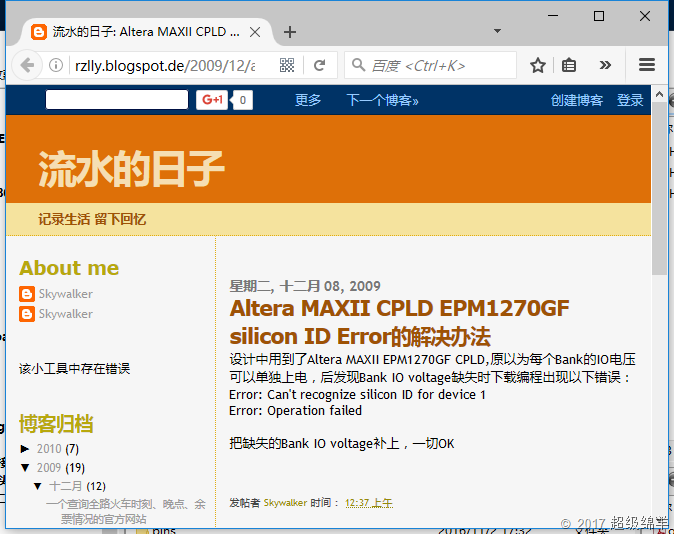Click the Blogger navbar search field
The image size is (674, 534).
coord(116,100)
